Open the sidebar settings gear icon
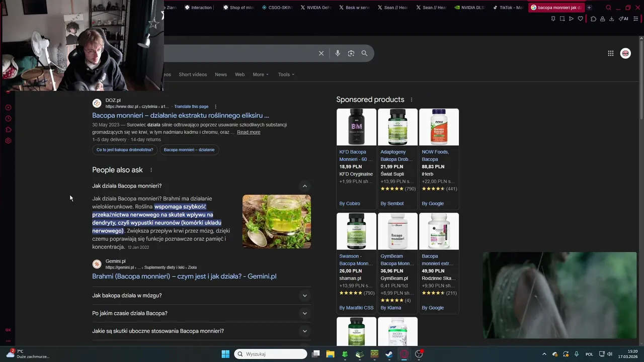644x362 pixels. (x=8, y=141)
